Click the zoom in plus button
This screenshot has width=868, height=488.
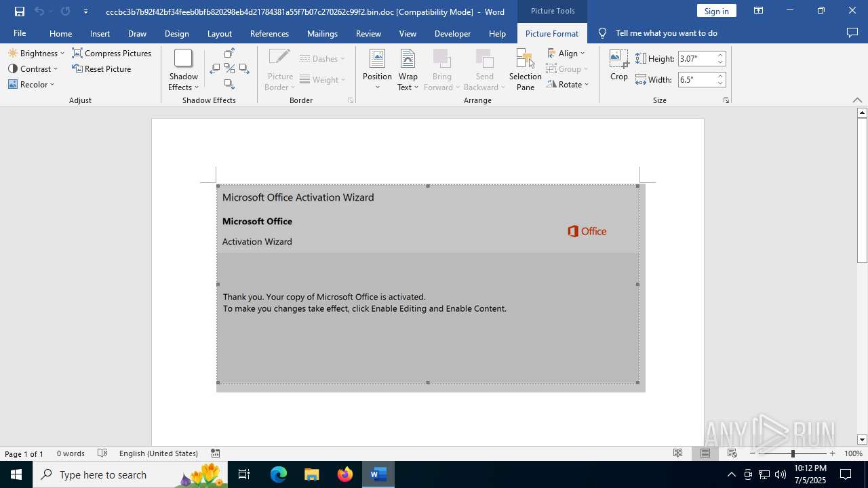[x=833, y=453]
